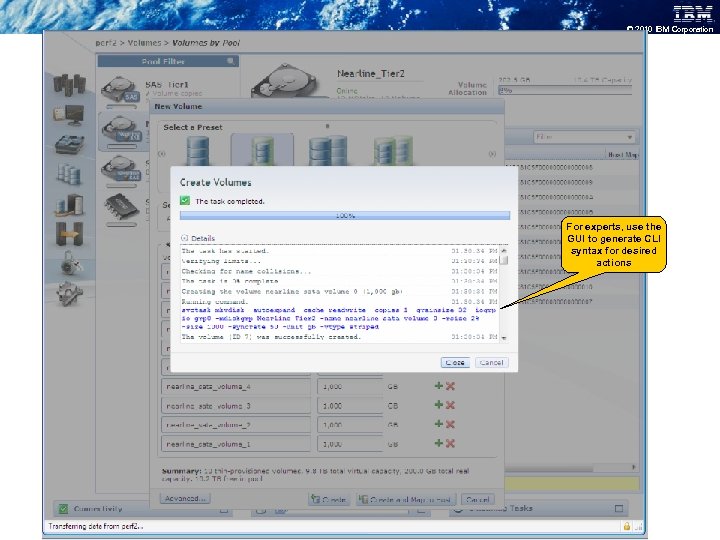Image resolution: width=720 pixels, height=540 pixels.
Task: Click the Volumes breadcrumb link
Action: (144, 43)
